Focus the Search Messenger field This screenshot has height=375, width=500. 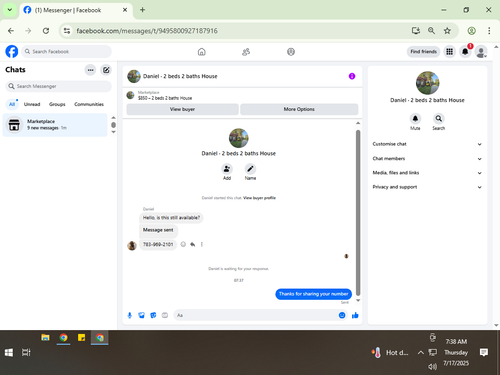[58, 86]
